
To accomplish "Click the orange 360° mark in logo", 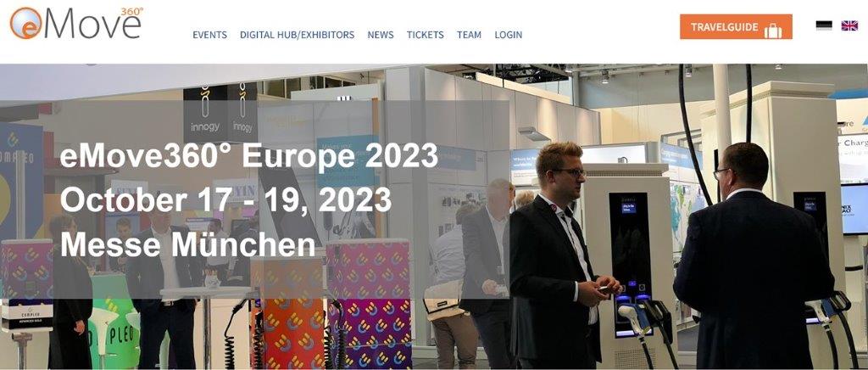I will 131,12.
